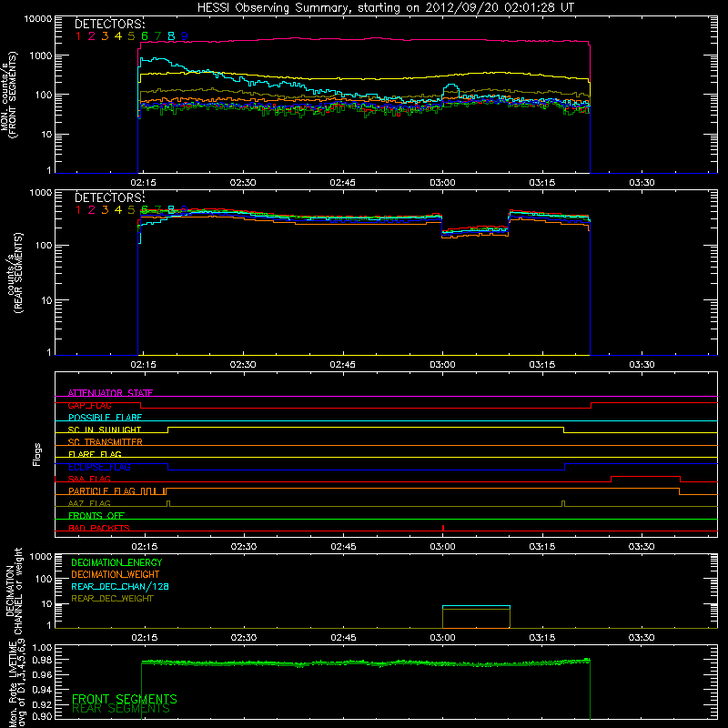Select the FRONTS_OFF flag label
The image size is (728, 728).
pos(96,515)
